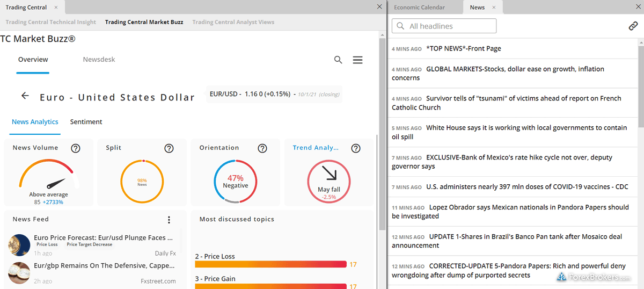This screenshot has width=644, height=289.
Task: Open Euro Price Forecast news article
Action: click(x=103, y=237)
